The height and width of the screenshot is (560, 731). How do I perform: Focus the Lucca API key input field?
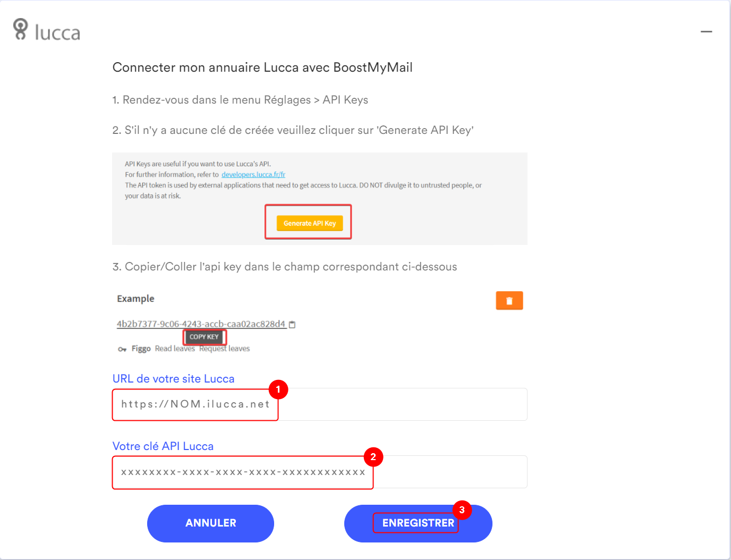320,472
